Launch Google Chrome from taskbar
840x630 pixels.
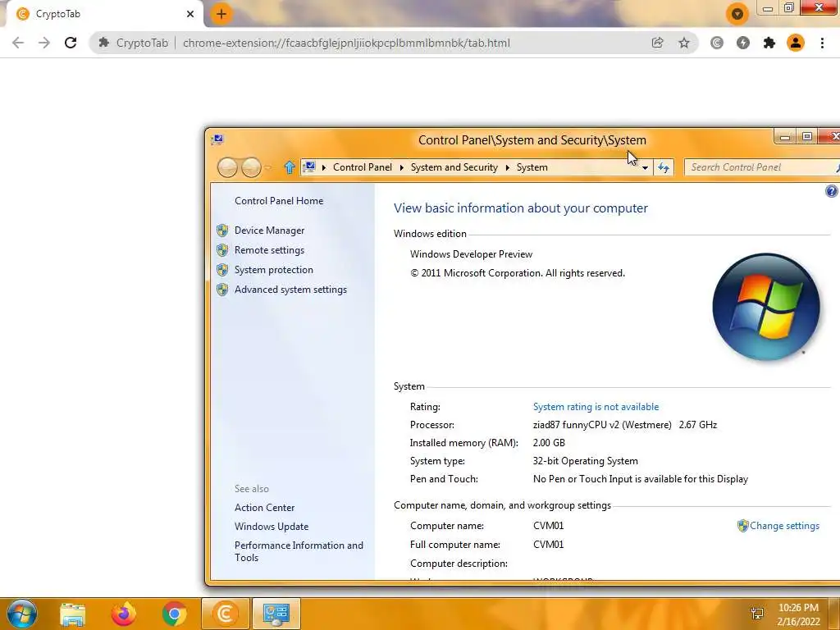tap(174, 614)
